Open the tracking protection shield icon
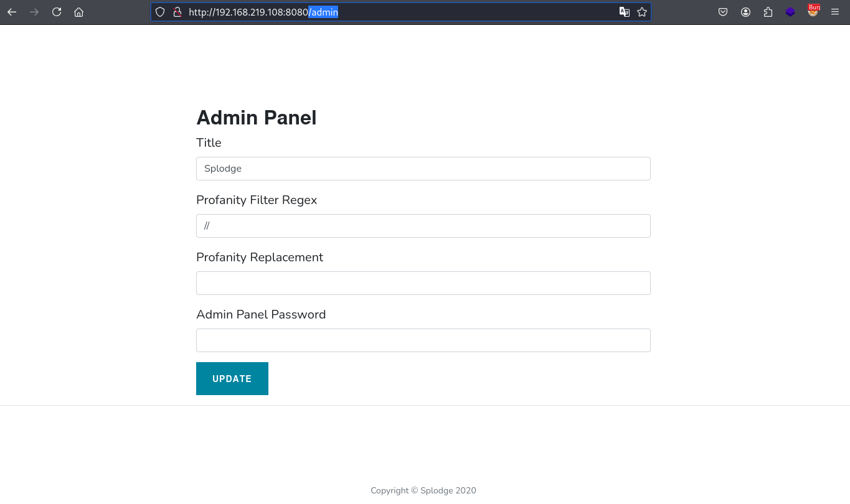 pyautogui.click(x=160, y=12)
